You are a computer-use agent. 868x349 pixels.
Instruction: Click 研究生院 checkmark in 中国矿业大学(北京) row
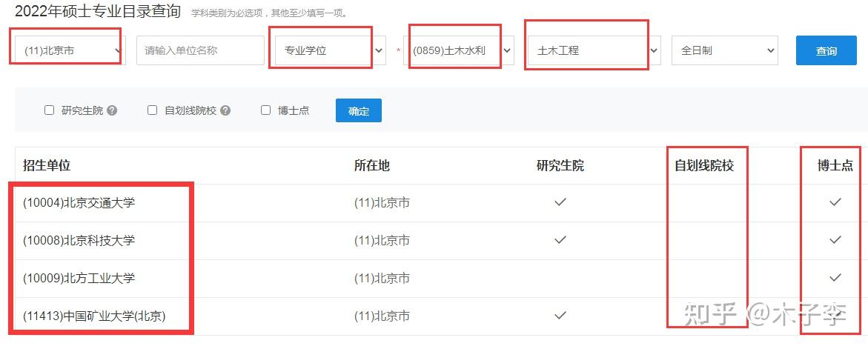coord(560,315)
